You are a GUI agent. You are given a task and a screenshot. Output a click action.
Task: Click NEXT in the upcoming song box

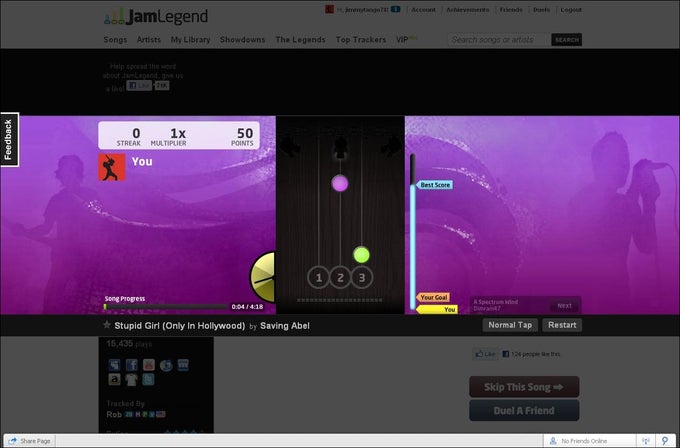(x=564, y=306)
